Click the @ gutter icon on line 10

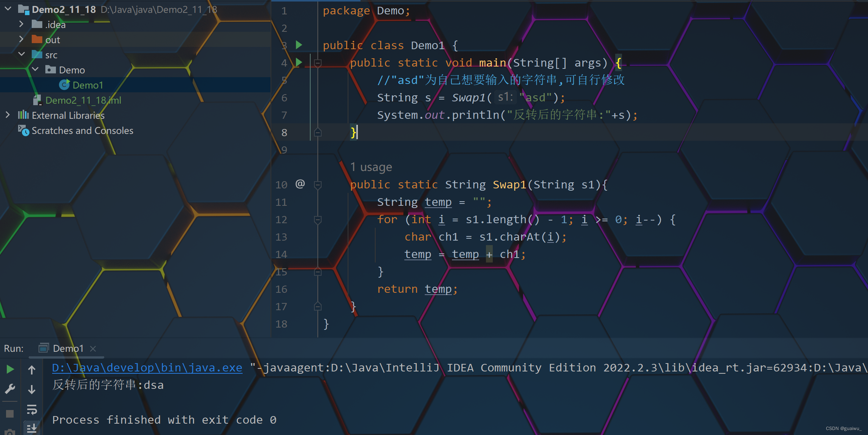[300, 184]
